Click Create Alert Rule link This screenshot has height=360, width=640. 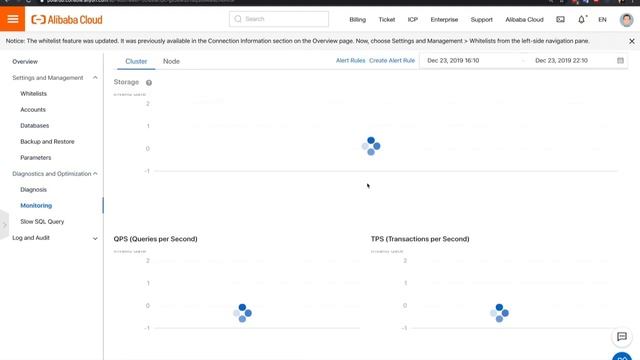392,60
